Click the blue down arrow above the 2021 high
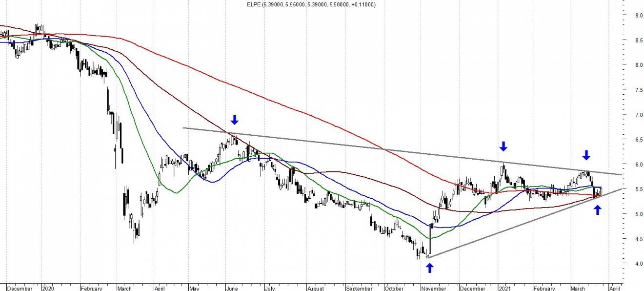 503,146
